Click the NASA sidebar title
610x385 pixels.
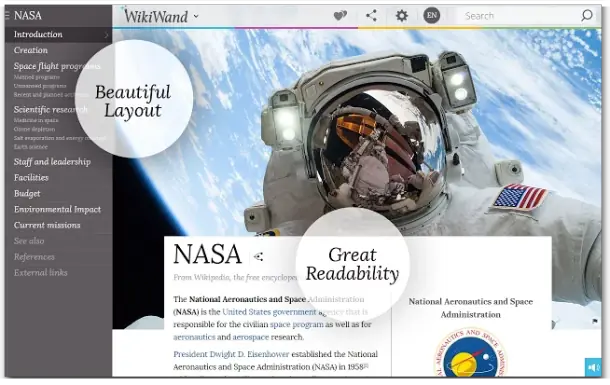tap(28, 16)
